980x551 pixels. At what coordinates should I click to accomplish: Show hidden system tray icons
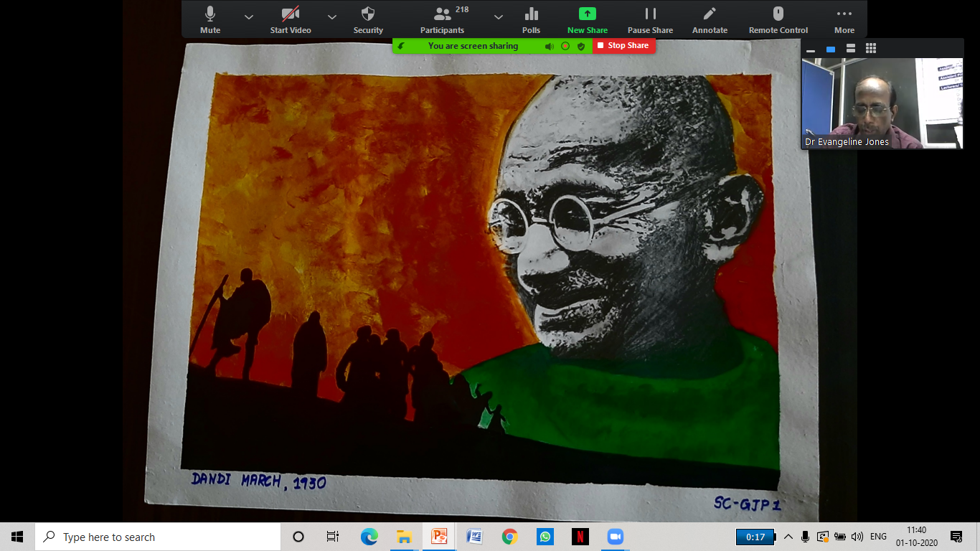pos(788,537)
